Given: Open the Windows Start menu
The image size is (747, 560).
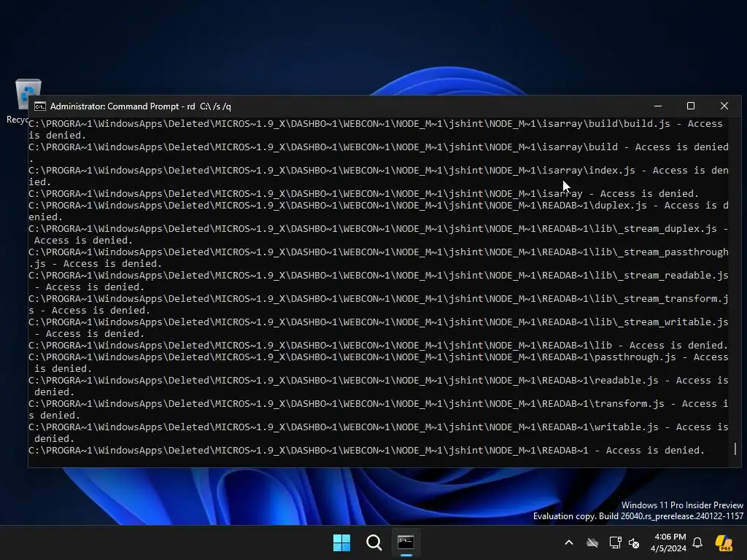Looking at the screenshot, I should tap(341, 542).
